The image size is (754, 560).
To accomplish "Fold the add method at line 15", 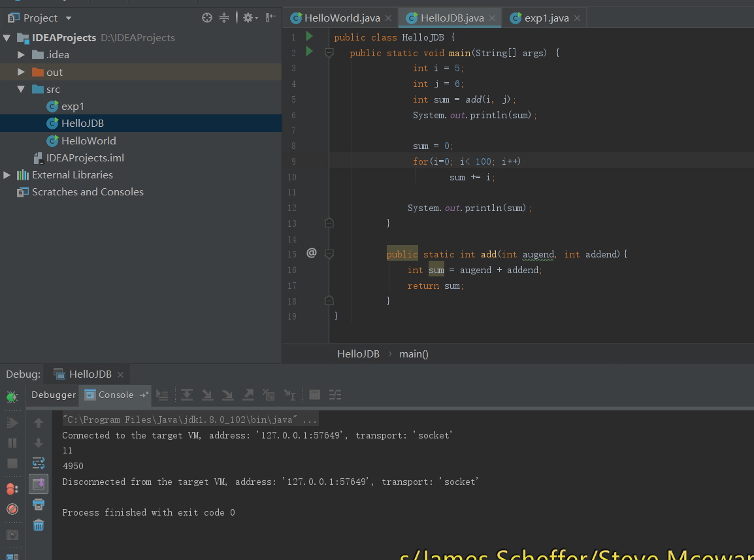I will [x=329, y=254].
